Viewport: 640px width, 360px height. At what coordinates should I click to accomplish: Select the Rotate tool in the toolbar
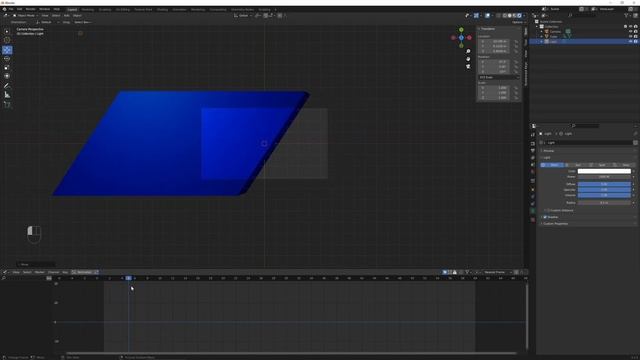(7, 59)
